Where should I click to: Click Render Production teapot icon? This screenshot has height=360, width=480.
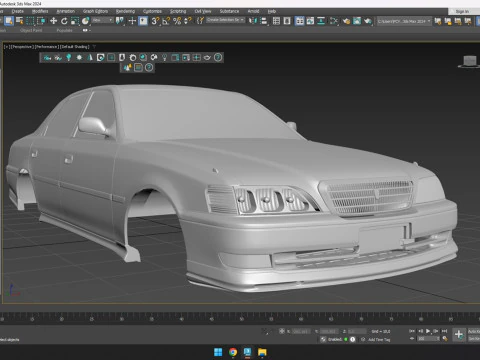(x=368, y=21)
